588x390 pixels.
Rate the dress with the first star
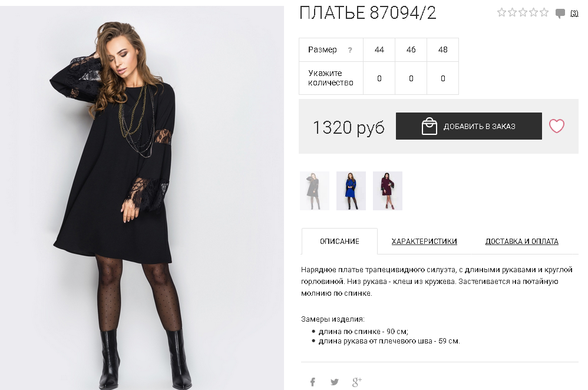(501, 13)
